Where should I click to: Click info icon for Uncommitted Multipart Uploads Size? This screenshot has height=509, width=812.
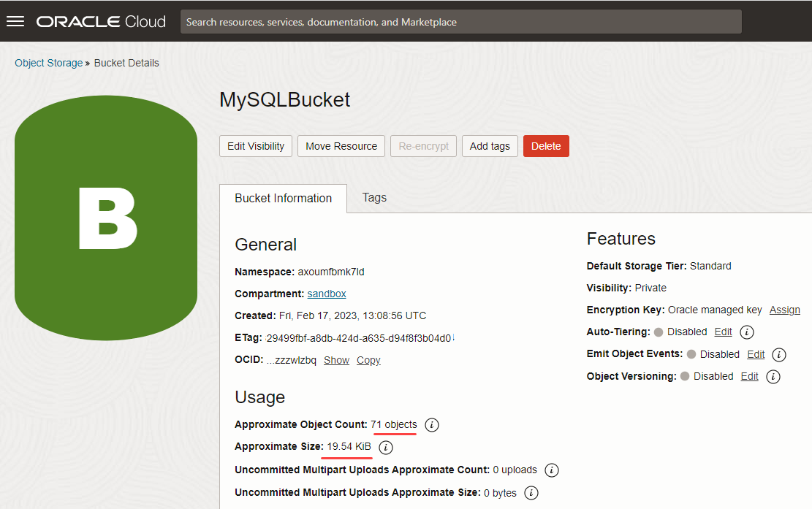click(531, 493)
